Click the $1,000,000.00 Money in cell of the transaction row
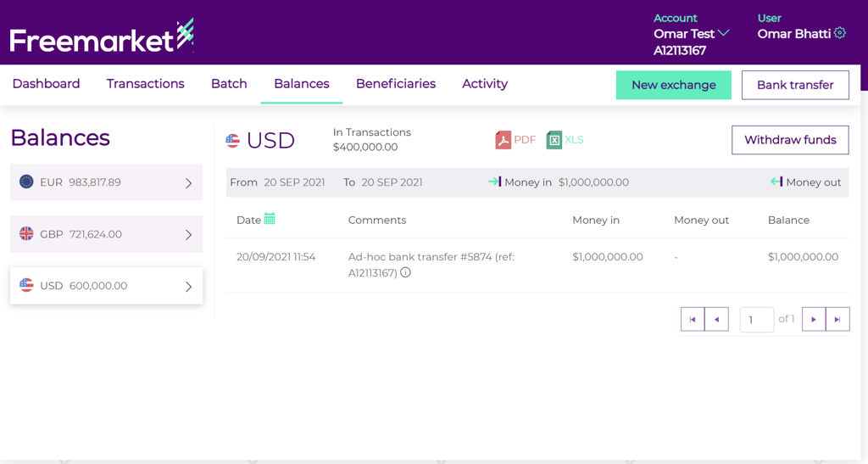Screen dimensions: 868x464 coord(607,257)
